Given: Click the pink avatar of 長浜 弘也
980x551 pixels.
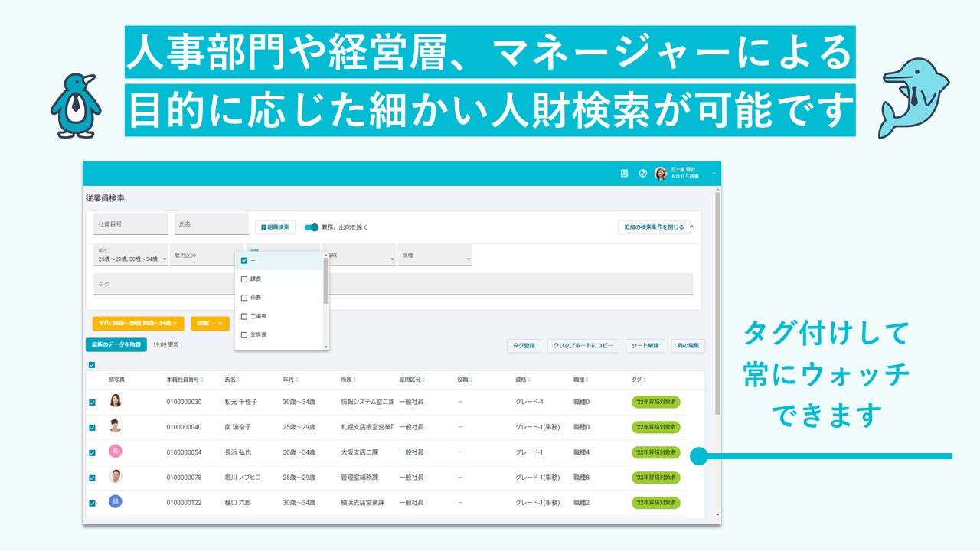Looking at the screenshot, I should 115,452.
